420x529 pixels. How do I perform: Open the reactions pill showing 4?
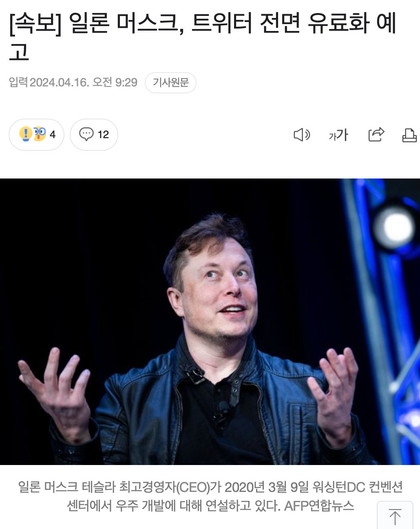pyautogui.click(x=36, y=134)
